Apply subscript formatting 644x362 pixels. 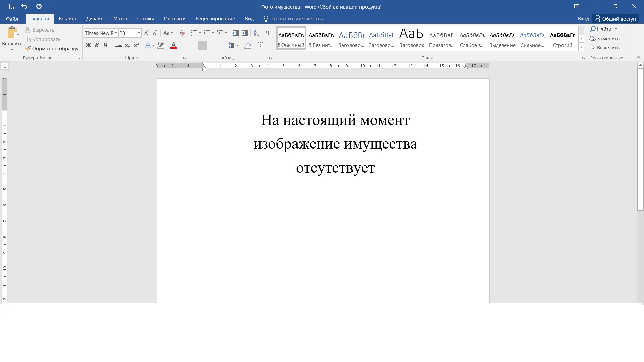tap(127, 45)
